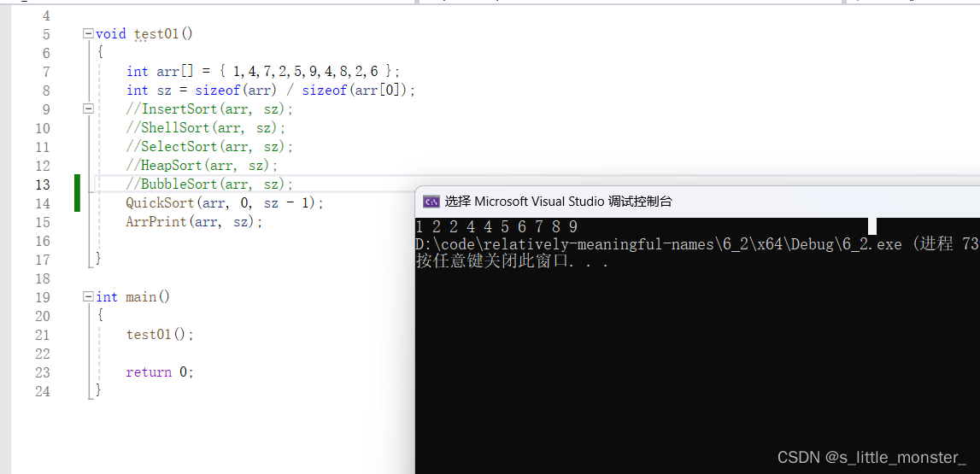Place cursor on void test01() line
This screenshot has width=980, height=474.
coord(144,33)
